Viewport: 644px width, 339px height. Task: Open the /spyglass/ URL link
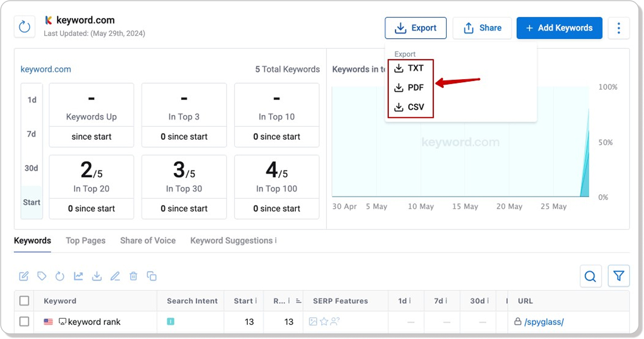pos(544,322)
